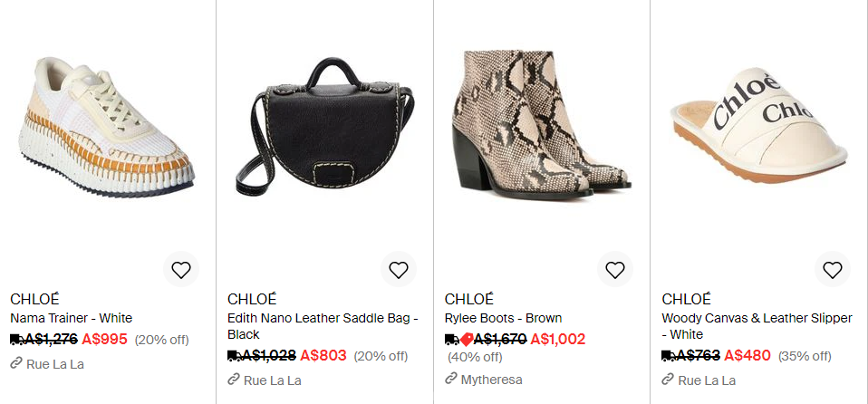This screenshot has height=404, width=868.
Task: Click link icon under Woody Slipper price
Action: click(x=668, y=380)
